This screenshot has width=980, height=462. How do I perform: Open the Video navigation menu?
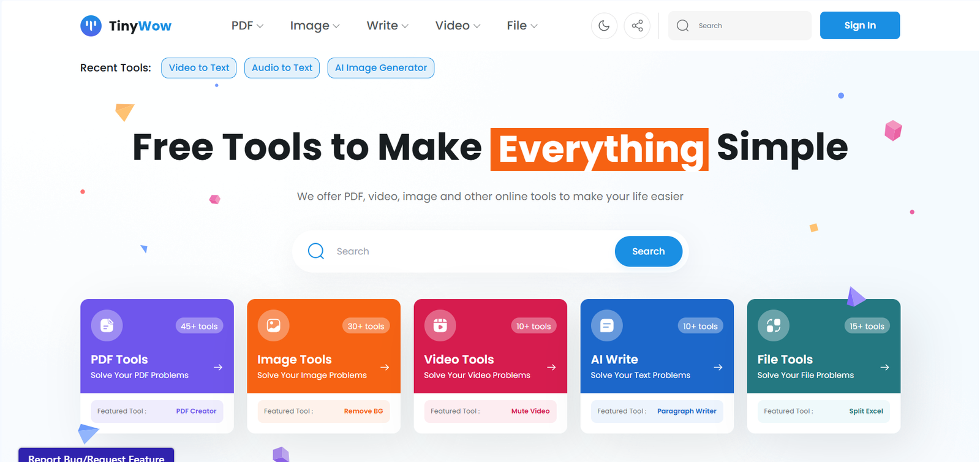click(458, 26)
